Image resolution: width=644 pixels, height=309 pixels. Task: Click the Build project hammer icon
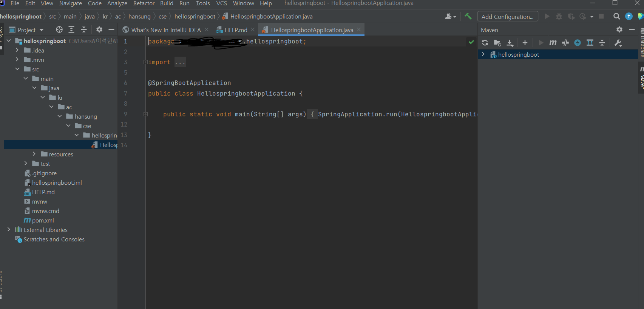[x=468, y=16]
